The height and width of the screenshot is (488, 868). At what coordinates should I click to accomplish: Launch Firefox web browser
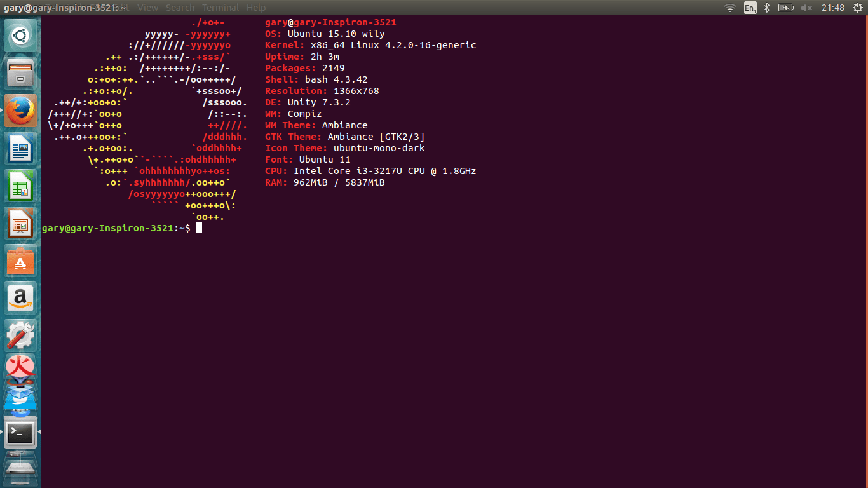[x=20, y=112]
